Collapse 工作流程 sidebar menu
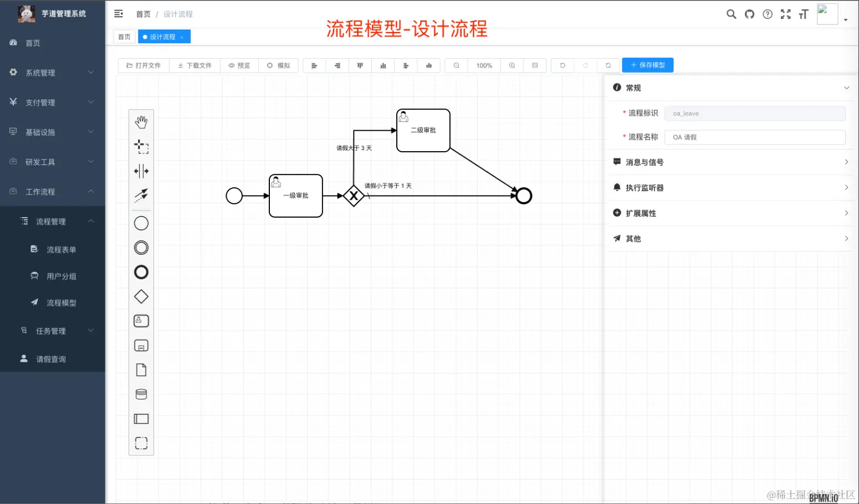The width and height of the screenshot is (859, 504). coord(53,192)
